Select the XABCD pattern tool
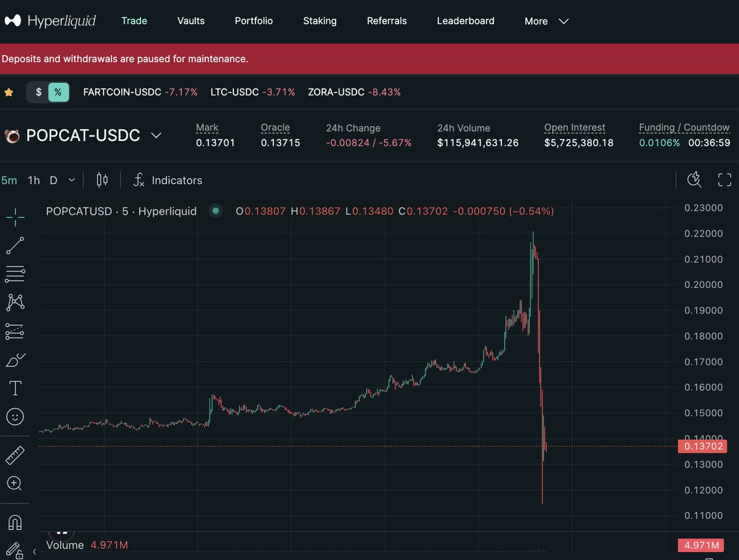 coord(15,302)
